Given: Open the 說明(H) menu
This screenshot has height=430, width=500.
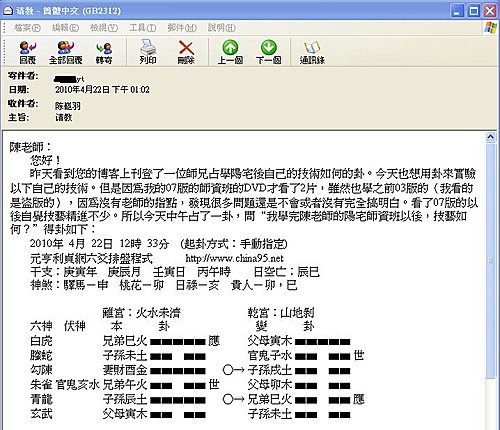Looking at the screenshot, I should coord(222,28).
